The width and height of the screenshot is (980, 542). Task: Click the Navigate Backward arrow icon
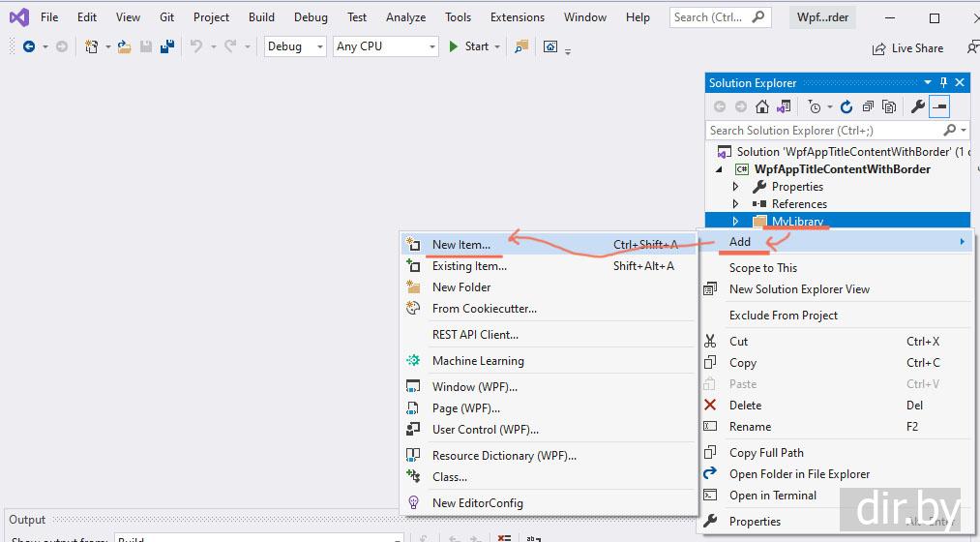tap(28, 46)
